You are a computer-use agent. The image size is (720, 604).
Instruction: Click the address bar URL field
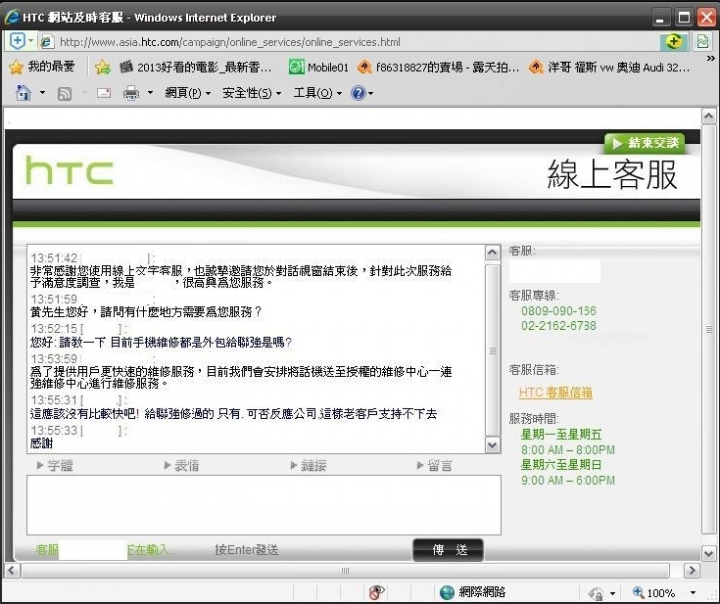349,42
